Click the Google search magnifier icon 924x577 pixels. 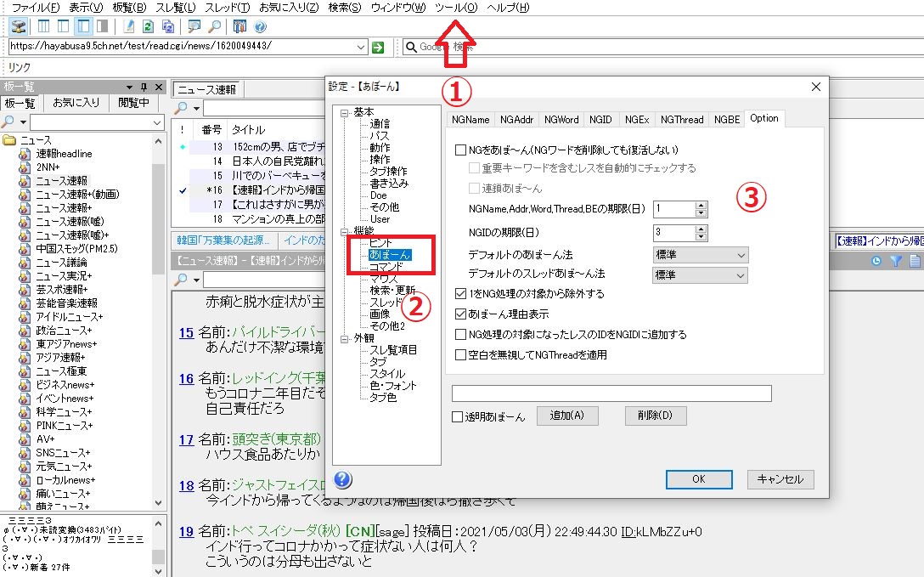(x=411, y=47)
